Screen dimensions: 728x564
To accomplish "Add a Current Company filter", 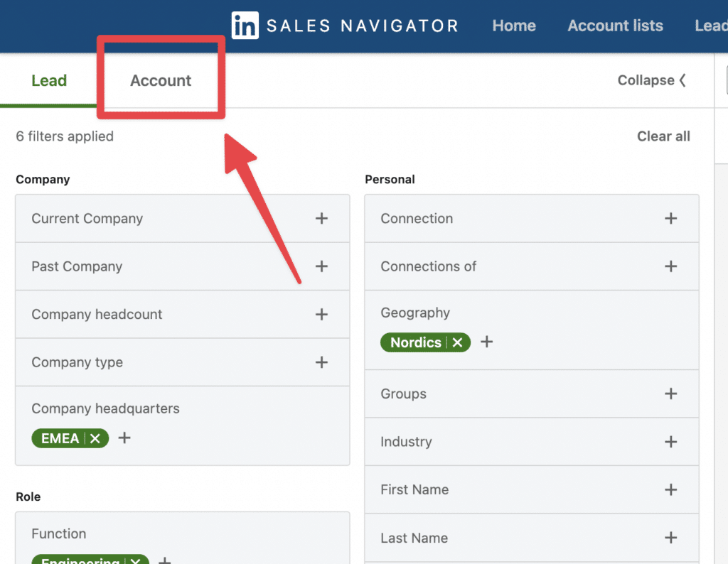I will 322,219.
